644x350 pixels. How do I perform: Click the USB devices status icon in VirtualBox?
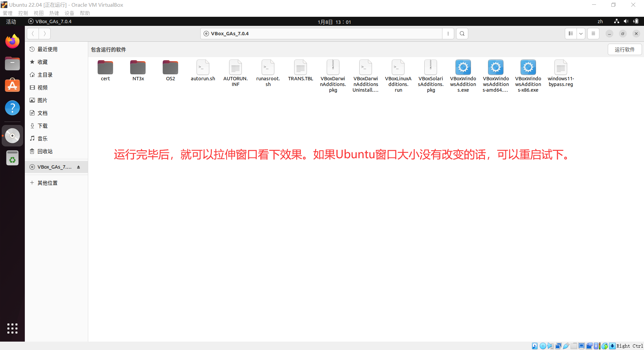566,346
